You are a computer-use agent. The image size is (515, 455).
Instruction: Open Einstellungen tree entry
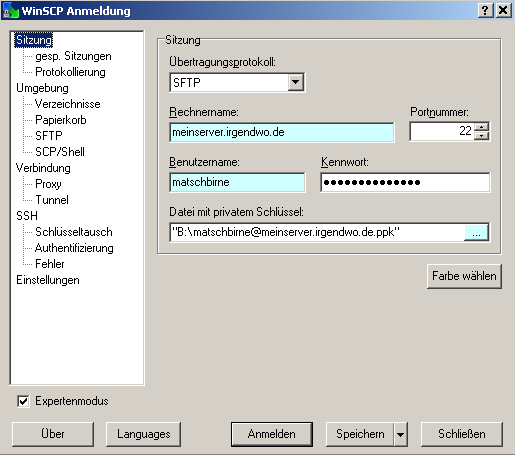[48, 280]
